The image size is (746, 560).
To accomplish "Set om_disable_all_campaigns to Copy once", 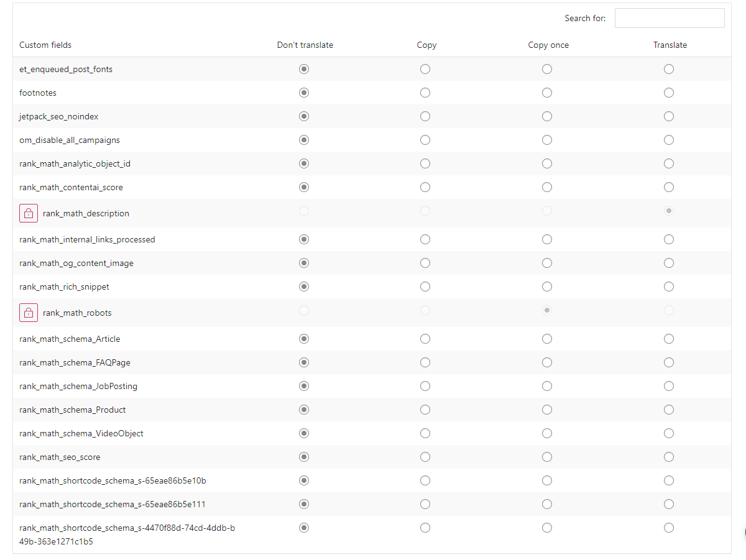I will pos(547,140).
